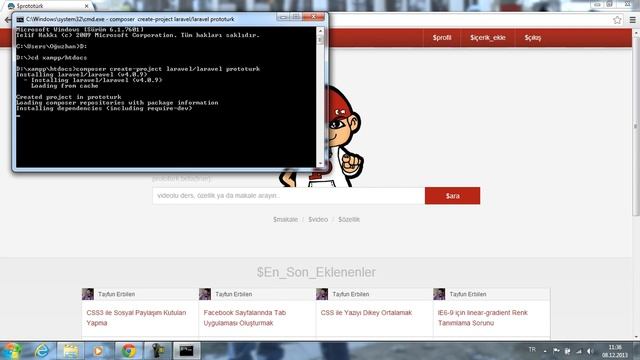Click author avatar on IE6-9 card

point(439,294)
